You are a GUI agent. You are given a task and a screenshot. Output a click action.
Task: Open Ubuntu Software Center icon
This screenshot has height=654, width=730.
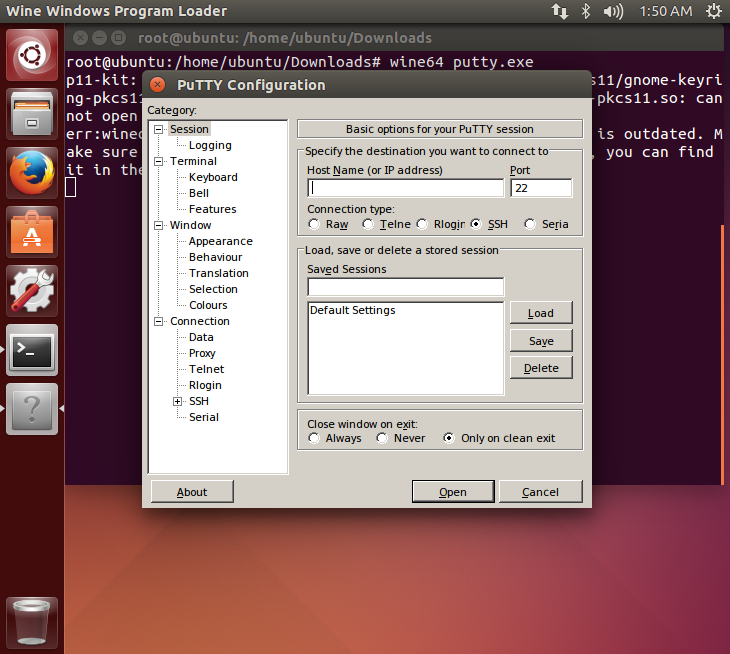click(32, 232)
